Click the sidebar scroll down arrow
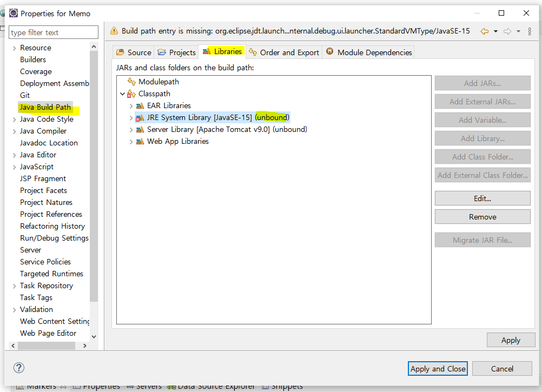 pos(94,336)
